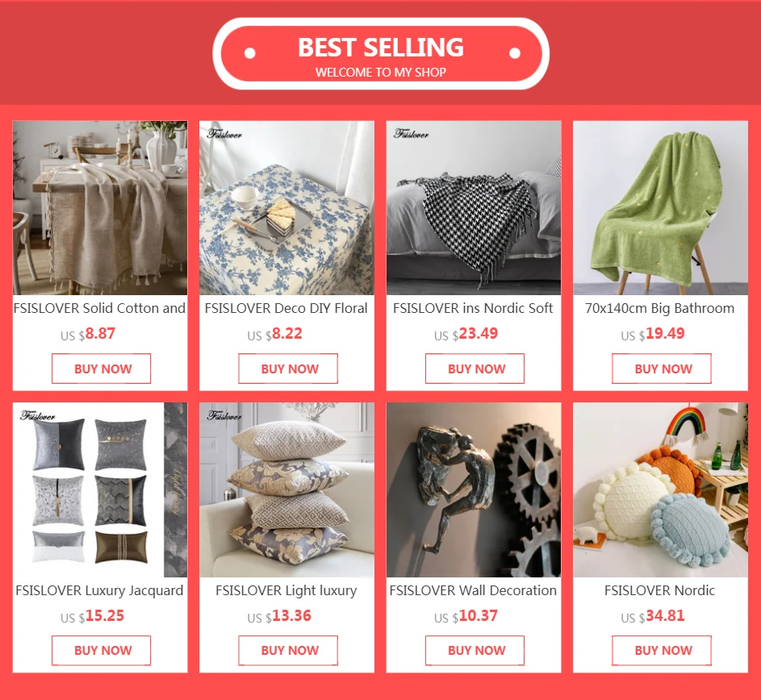This screenshot has width=761, height=700.
Task: Open the climbing man wall decoration image
Action: tap(474, 490)
